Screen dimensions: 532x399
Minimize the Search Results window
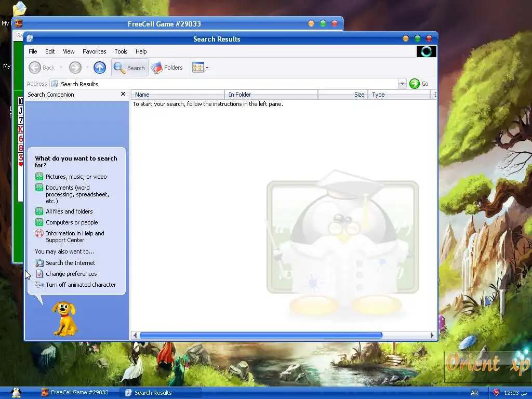tap(406, 38)
